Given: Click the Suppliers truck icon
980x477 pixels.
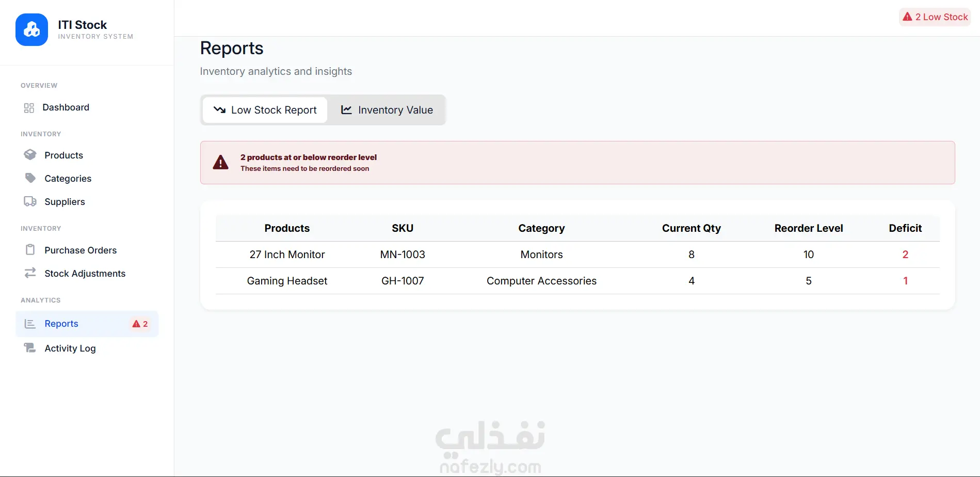Looking at the screenshot, I should point(30,201).
